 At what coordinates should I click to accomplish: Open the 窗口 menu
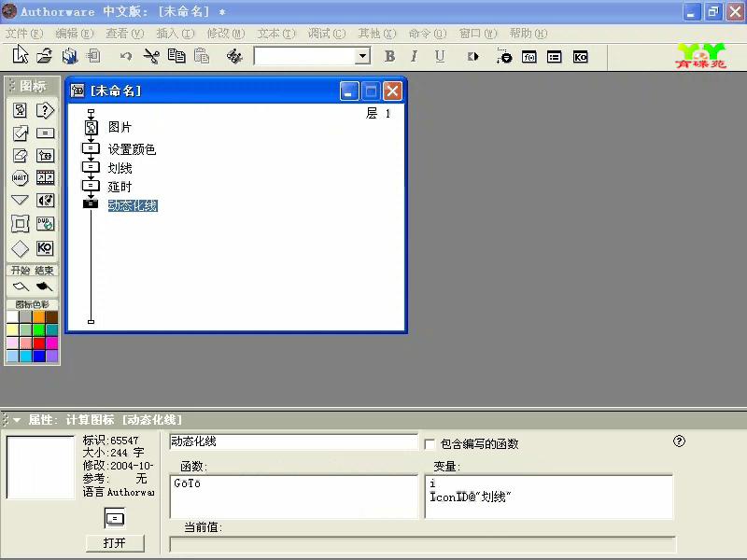478,34
